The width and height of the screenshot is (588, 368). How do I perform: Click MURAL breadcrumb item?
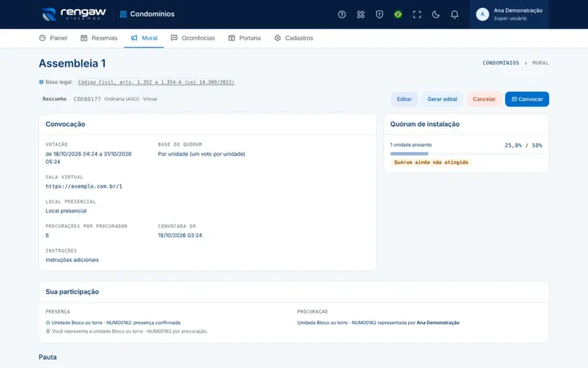pyautogui.click(x=541, y=63)
